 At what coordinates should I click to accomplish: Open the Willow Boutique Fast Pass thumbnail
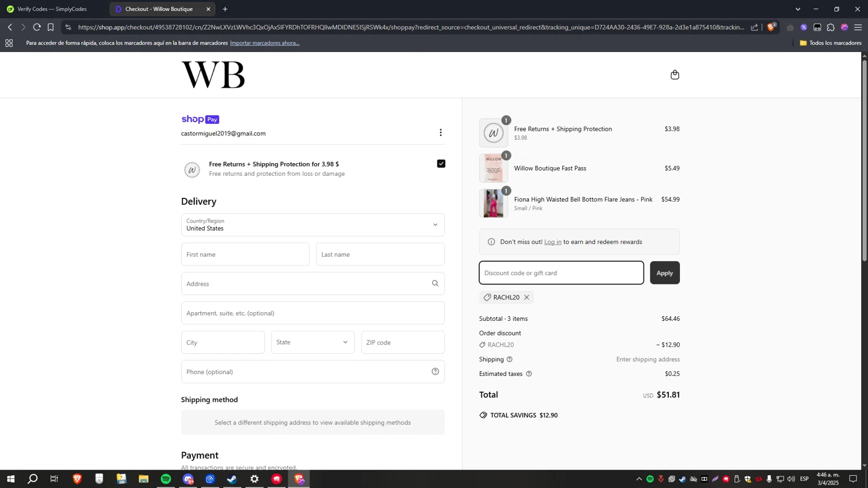[494, 168]
